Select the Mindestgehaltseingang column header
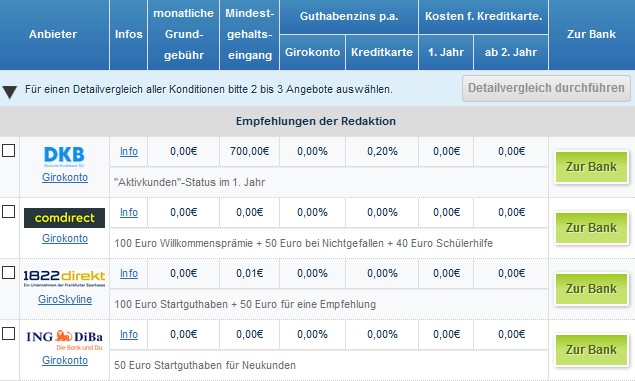 [249, 34]
